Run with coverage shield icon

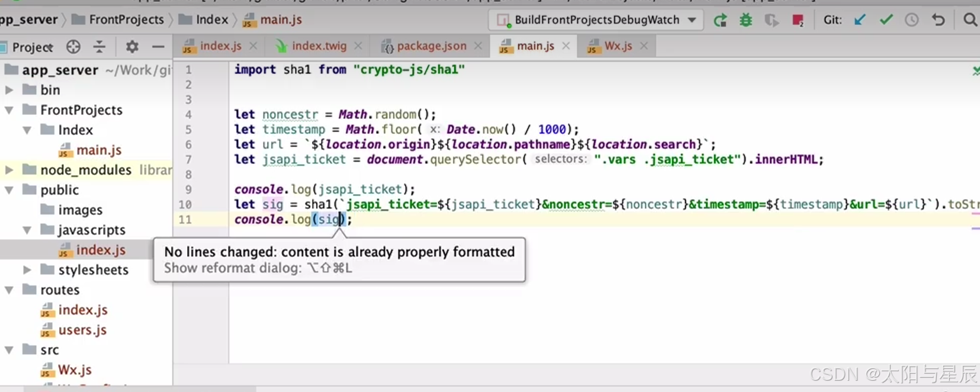(771, 20)
